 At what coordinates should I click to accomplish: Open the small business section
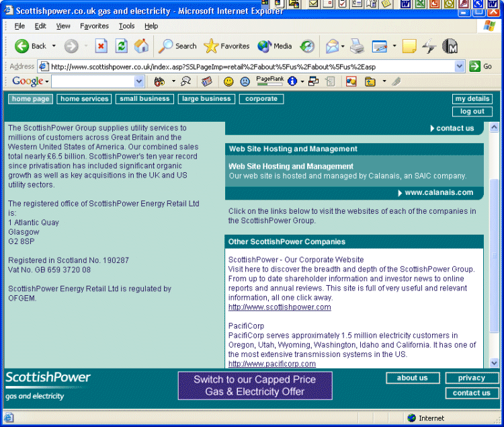(144, 99)
